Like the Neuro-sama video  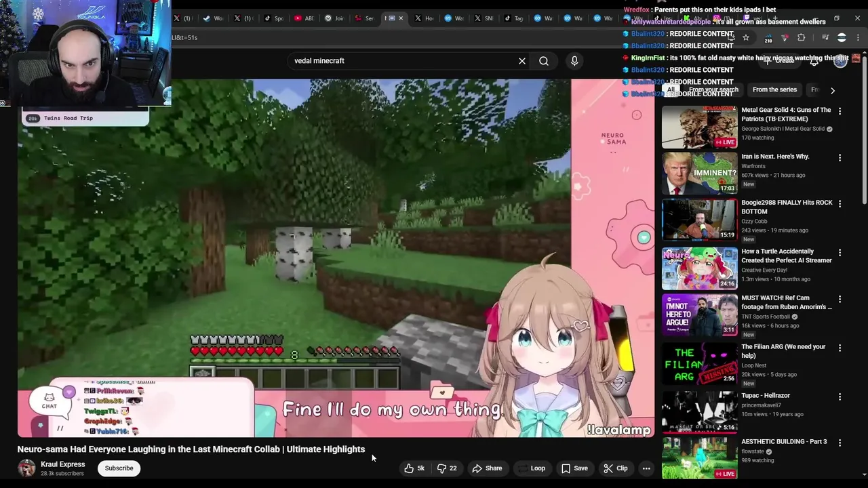[x=414, y=468]
